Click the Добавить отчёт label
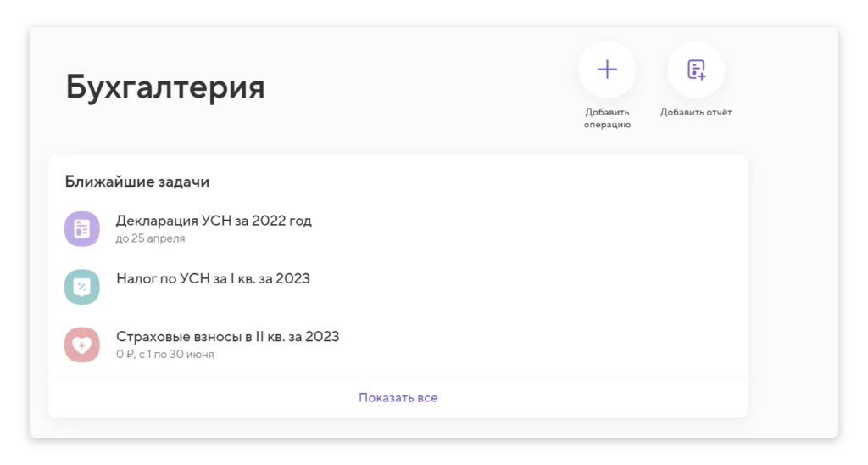The height and width of the screenshot is (465, 868). coord(696,112)
